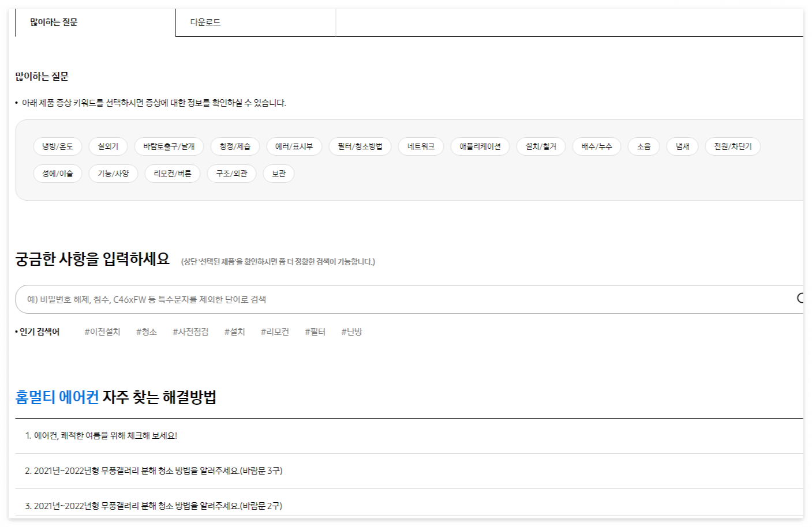Click the search magnifier icon
This screenshot has width=812, height=527.
[800, 298]
